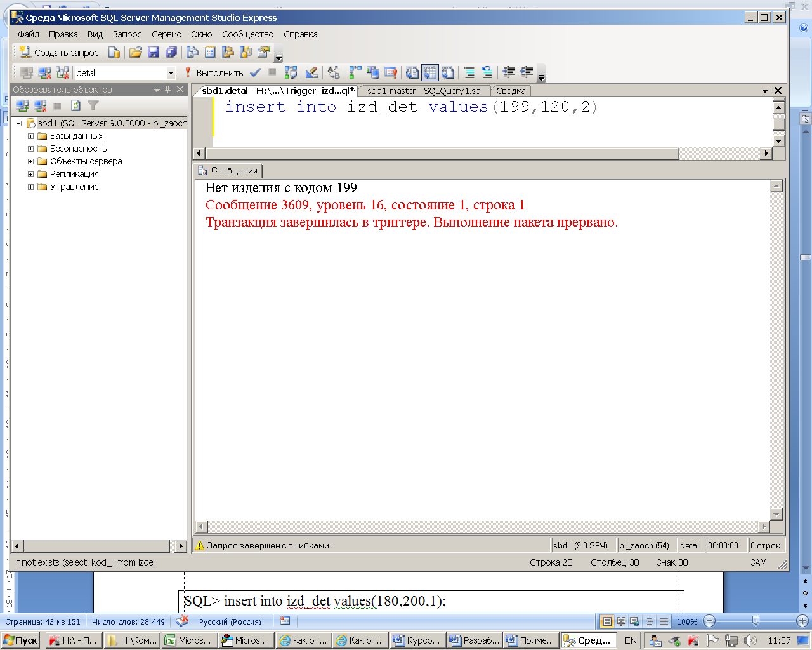Open the Запрос menu
Viewport: 812px width, 650px height.
tap(127, 34)
